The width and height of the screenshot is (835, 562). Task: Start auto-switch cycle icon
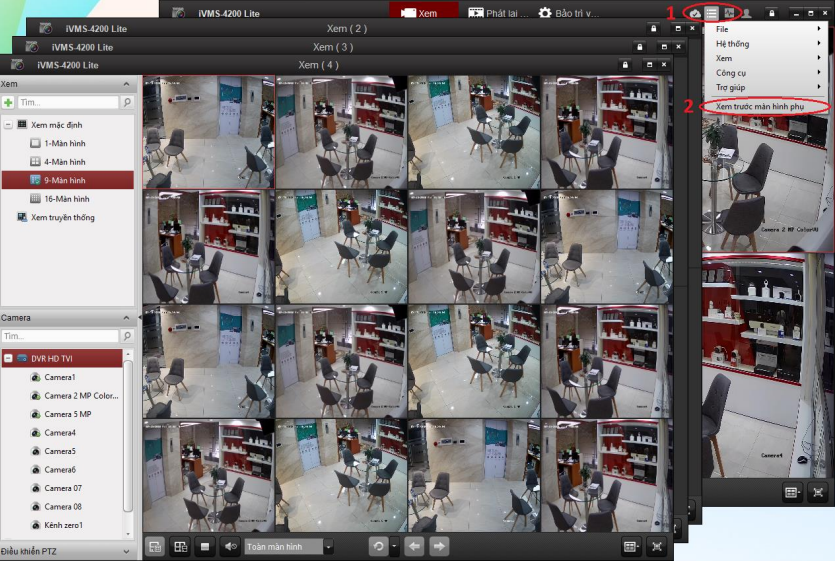379,547
